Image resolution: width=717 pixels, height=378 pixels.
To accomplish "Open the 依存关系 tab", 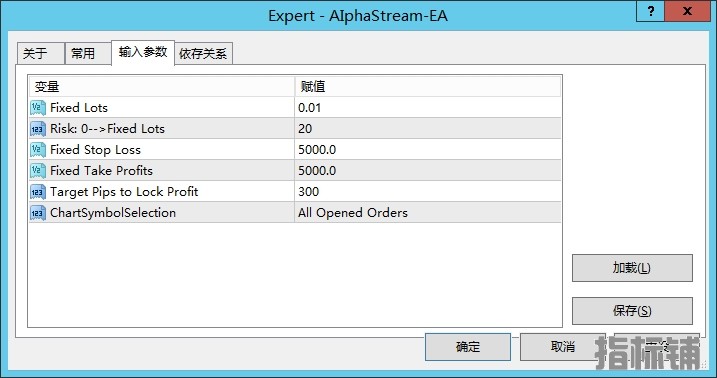I will click(203, 54).
